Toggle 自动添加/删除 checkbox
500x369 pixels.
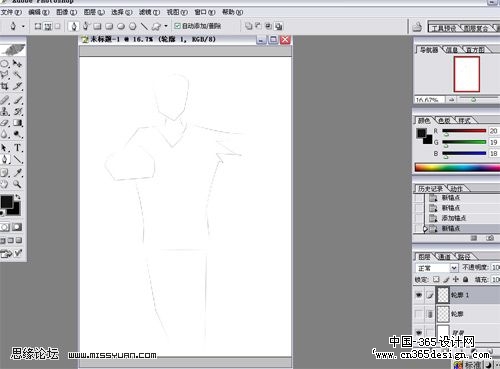[177, 26]
